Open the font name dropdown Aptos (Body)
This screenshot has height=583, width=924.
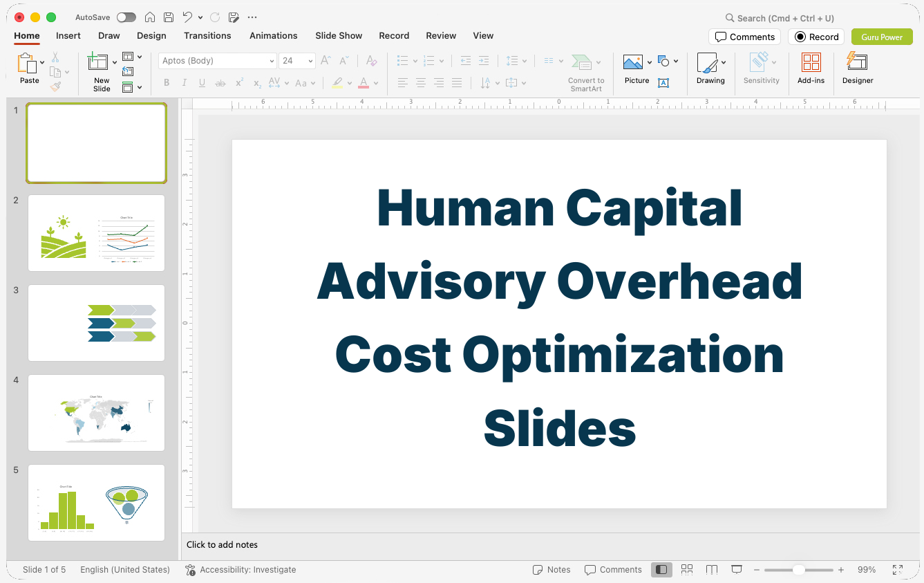coord(218,61)
